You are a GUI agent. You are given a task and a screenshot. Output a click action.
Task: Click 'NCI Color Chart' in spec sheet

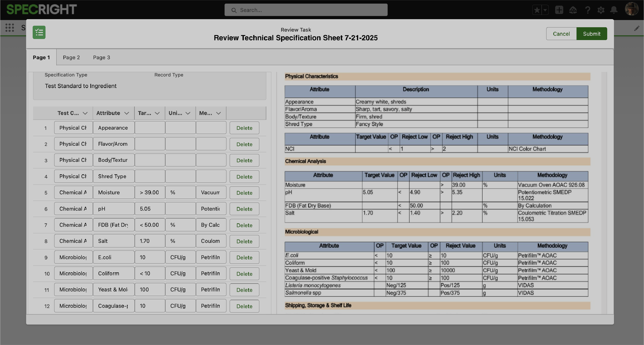[527, 149]
